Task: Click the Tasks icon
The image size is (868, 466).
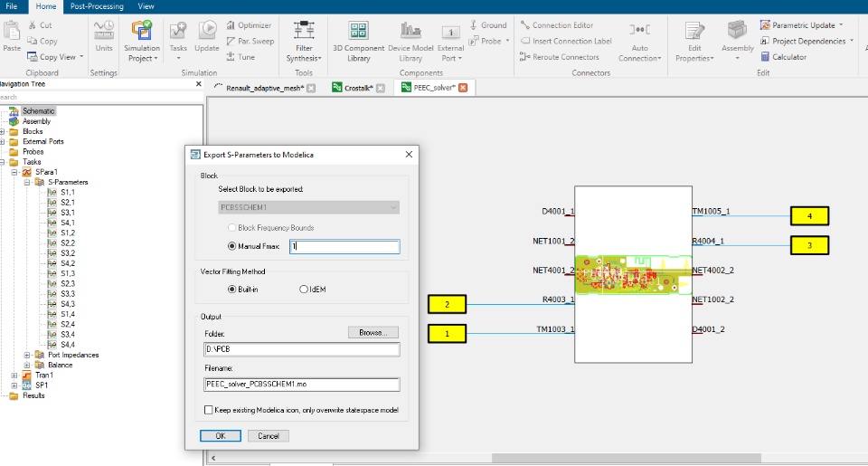Action: [x=178, y=31]
